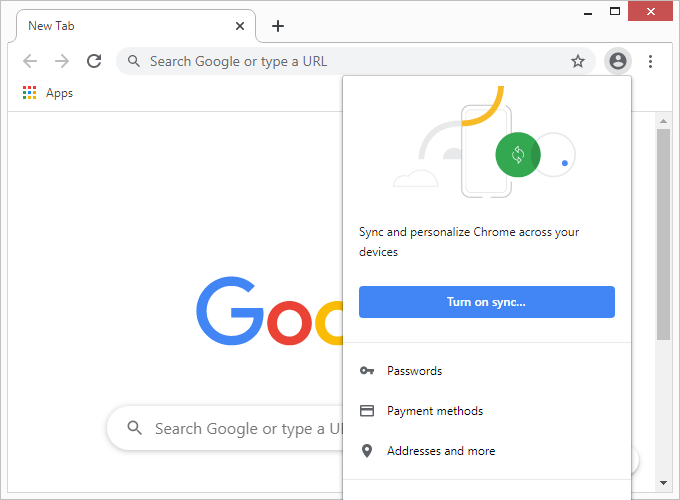Close the New Tab tab
Screen dimensions: 680x500
tap(240, 26)
